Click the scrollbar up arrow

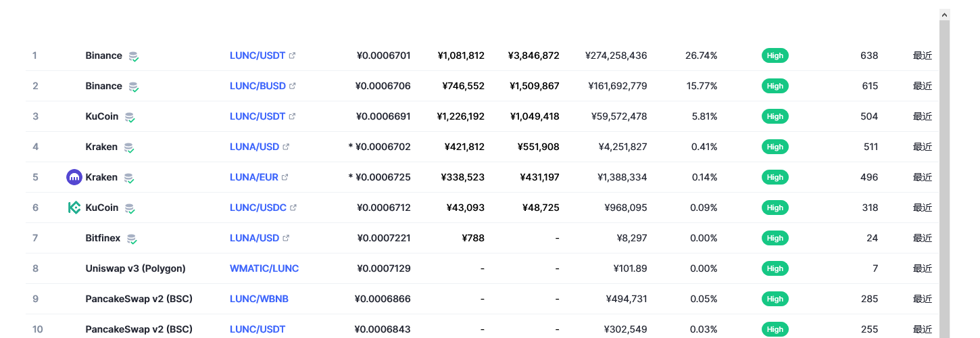click(945, 14)
